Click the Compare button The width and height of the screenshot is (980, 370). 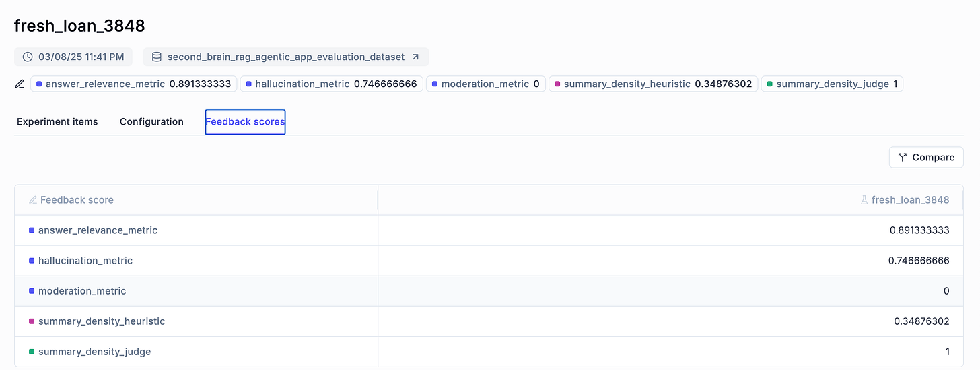coord(926,157)
